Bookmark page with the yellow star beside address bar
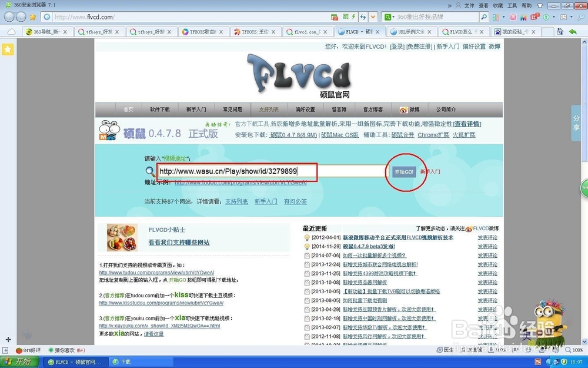 33,17
